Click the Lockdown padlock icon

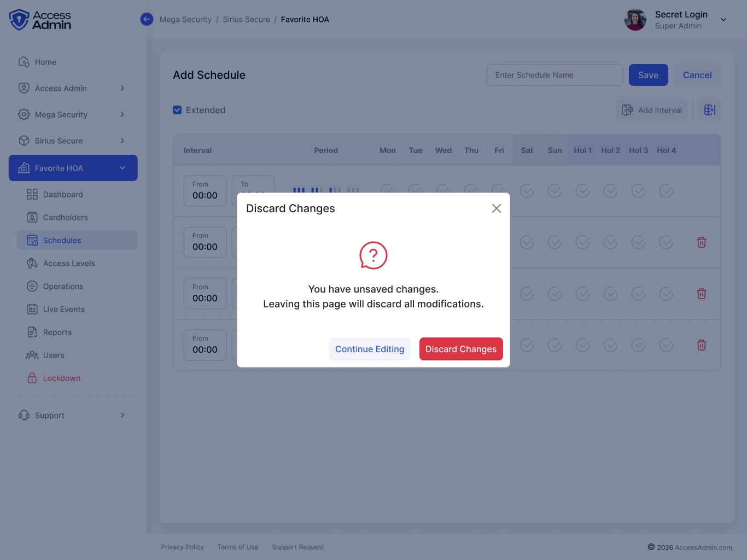pos(32,378)
